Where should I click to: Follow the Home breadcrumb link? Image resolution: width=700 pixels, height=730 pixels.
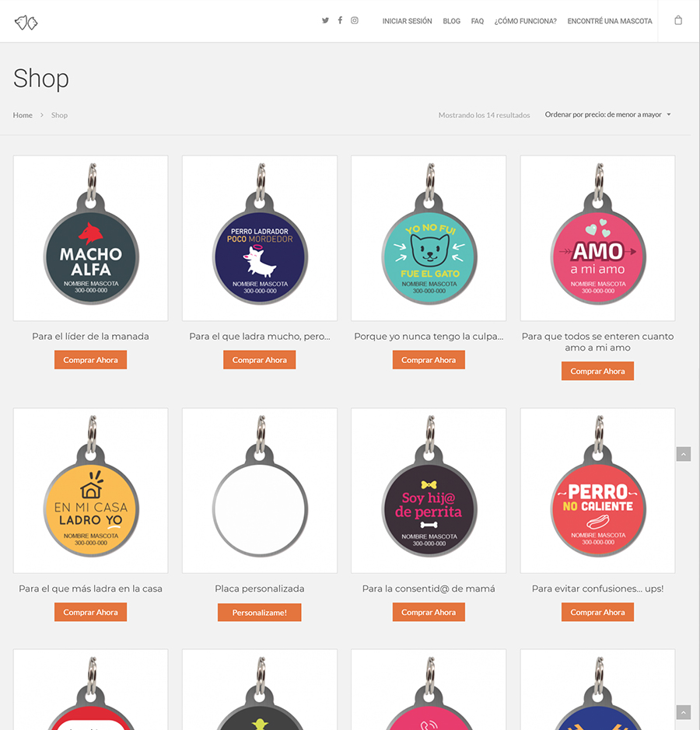[23, 115]
